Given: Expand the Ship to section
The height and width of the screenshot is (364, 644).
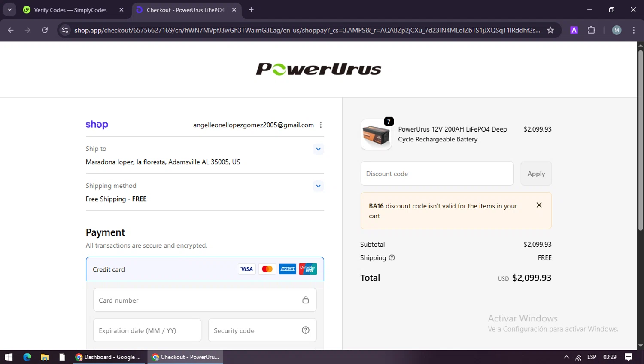Looking at the screenshot, I should pyautogui.click(x=318, y=149).
